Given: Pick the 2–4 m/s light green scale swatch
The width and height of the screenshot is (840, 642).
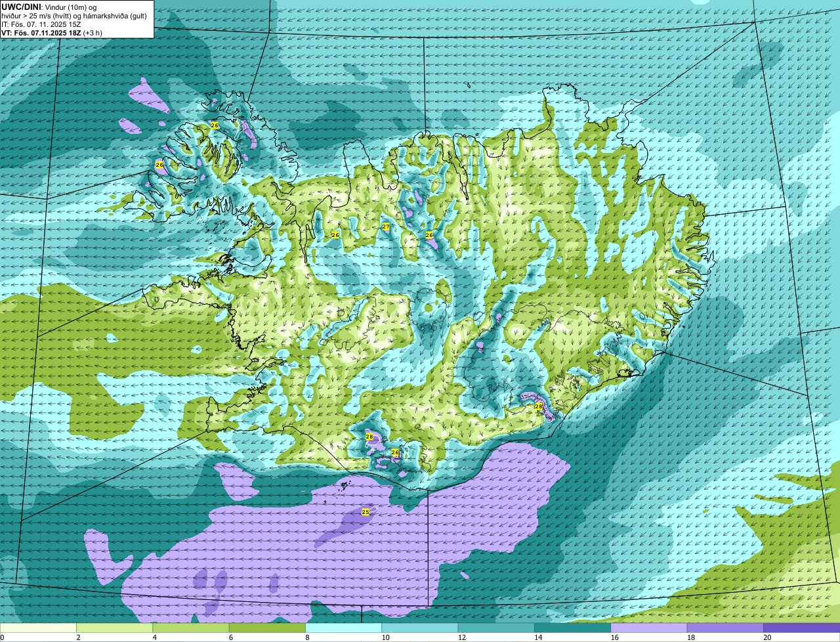Looking at the screenshot, I should pyautogui.click(x=114, y=628).
